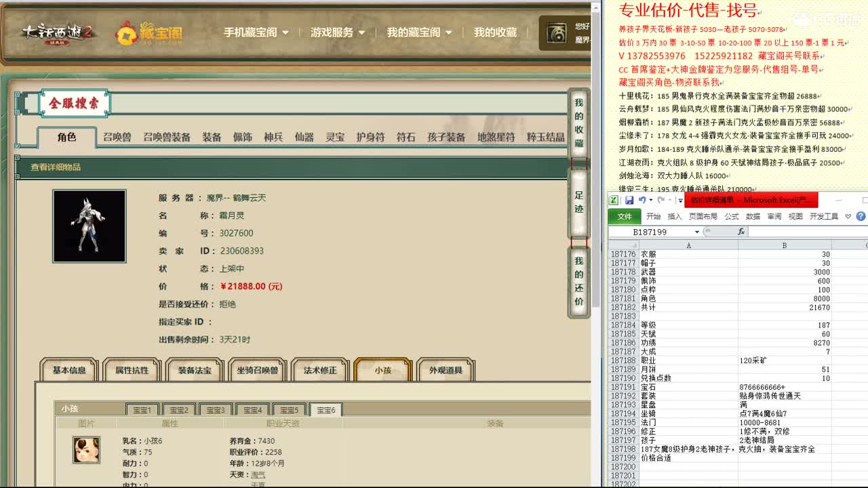868x488 pixels.
Task: Open the 足迹 side tab
Action: pyautogui.click(x=578, y=202)
